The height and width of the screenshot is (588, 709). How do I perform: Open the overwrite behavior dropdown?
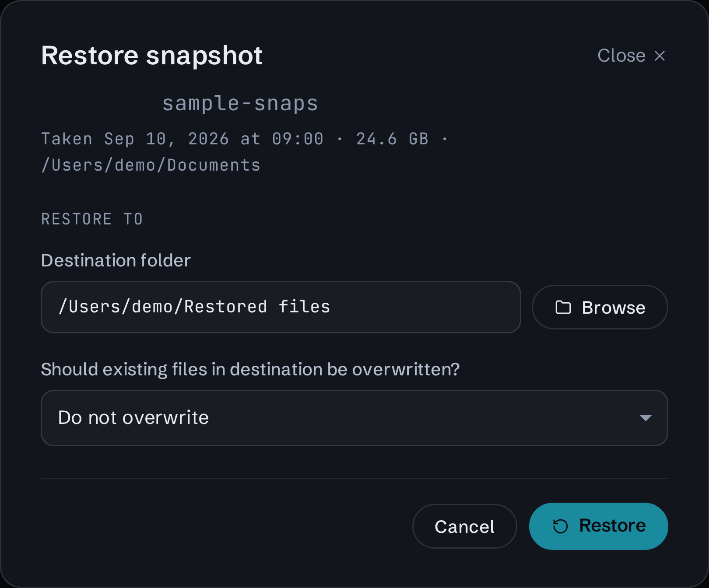[x=354, y=418]
